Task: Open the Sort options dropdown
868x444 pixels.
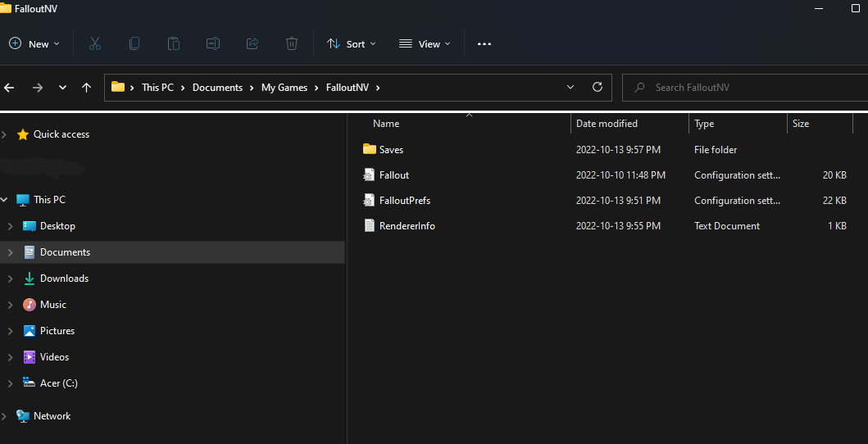Action: 352,43
